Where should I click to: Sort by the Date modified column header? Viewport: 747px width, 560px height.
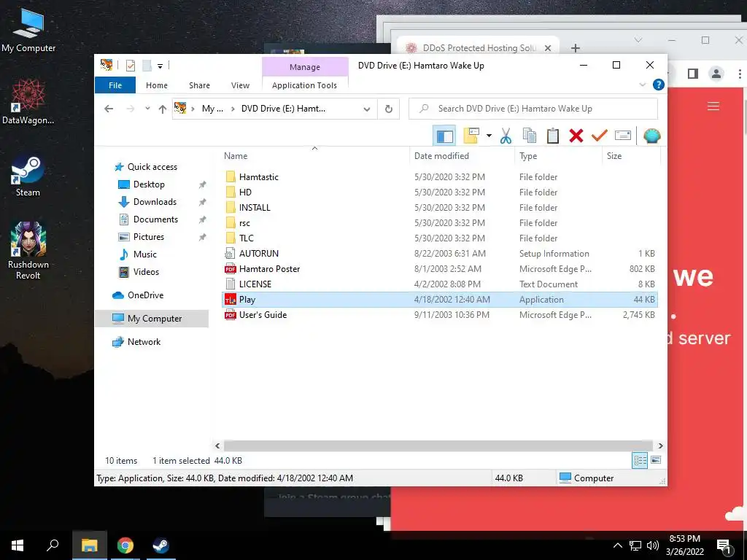tap(462, 156)
